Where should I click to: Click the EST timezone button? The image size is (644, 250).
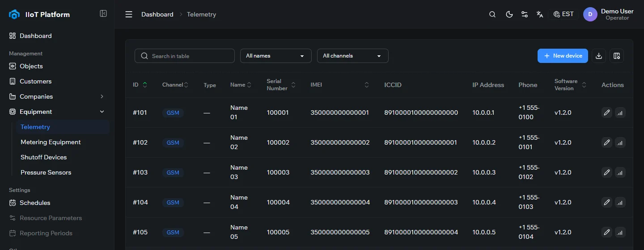click(x=563, y=14)
